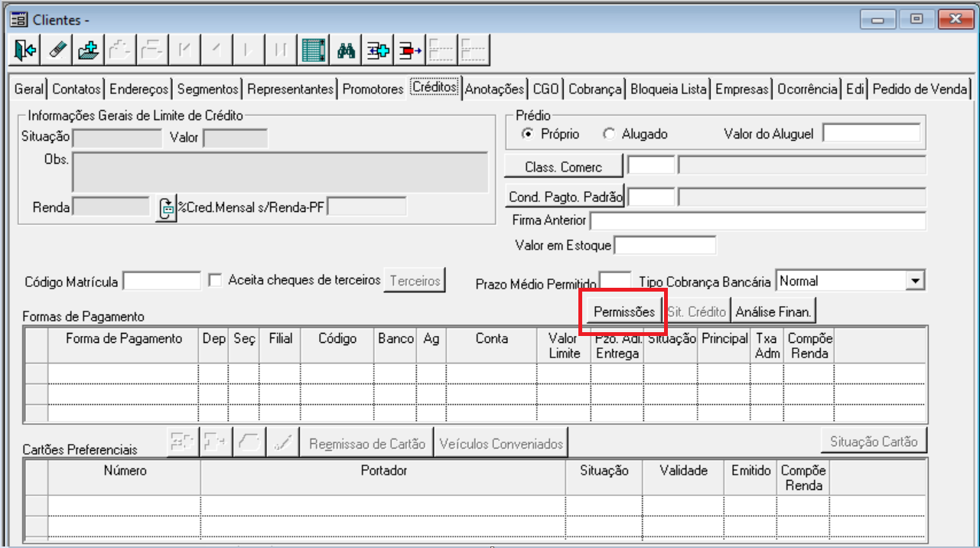Click the Reemissao de Cartão button
The height and width of the screenshot is (548, 980).
coord(366,444)
